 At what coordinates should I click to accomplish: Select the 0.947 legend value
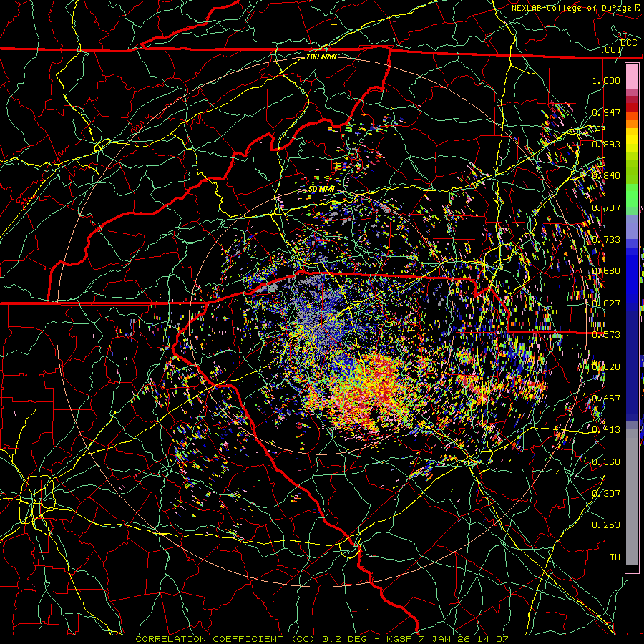click(606, 112)
